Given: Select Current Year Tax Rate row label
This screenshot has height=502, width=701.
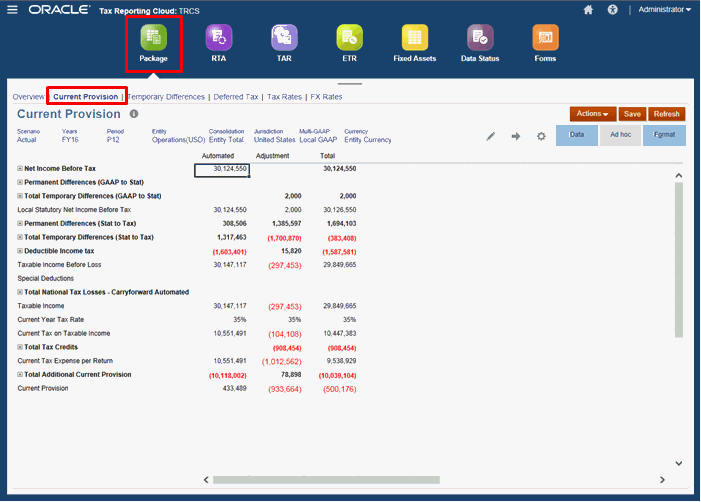Looking at the screenshot, I should click(51, 320).
